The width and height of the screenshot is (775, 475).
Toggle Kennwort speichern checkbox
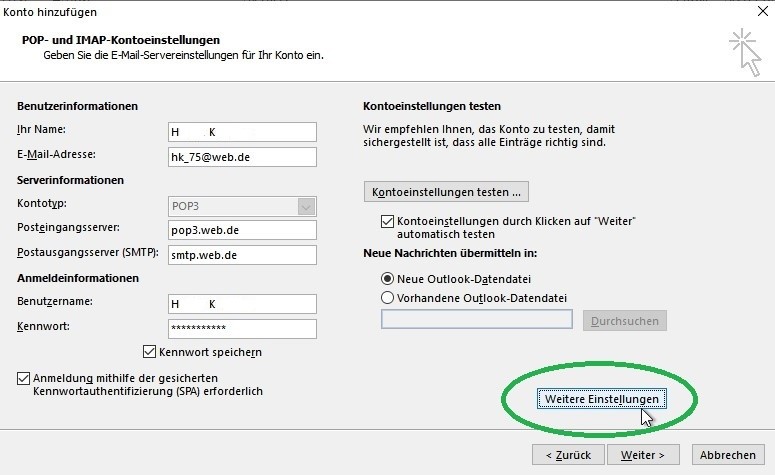[149, 352]
